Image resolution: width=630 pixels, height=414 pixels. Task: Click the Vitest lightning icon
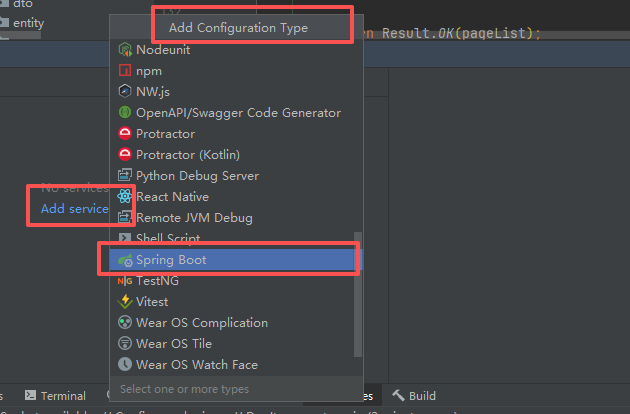125,301
